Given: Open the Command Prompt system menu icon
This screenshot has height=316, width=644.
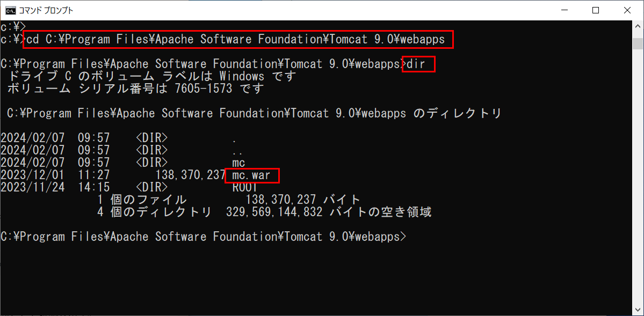Looking at the screenshot, I should (13, 11).
